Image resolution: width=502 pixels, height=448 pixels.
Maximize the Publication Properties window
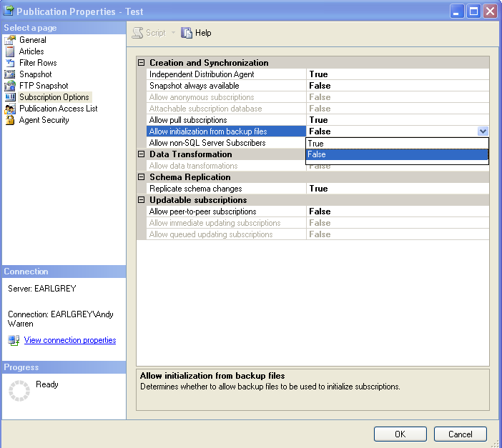473,11
